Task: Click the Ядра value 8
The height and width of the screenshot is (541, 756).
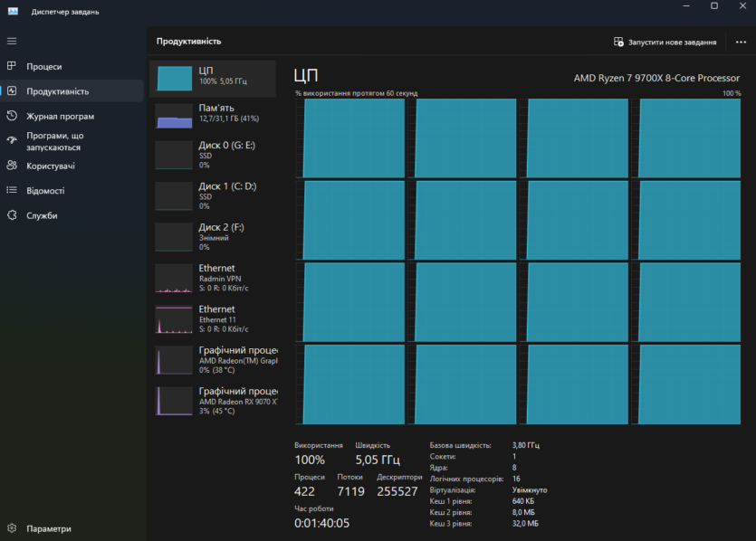Action: [514, 468]
